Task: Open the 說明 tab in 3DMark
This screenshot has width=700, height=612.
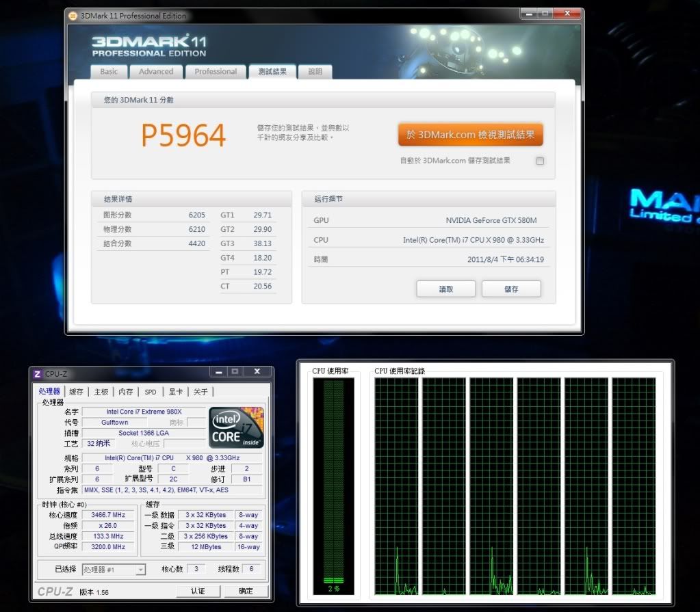Action: [315, 72]
